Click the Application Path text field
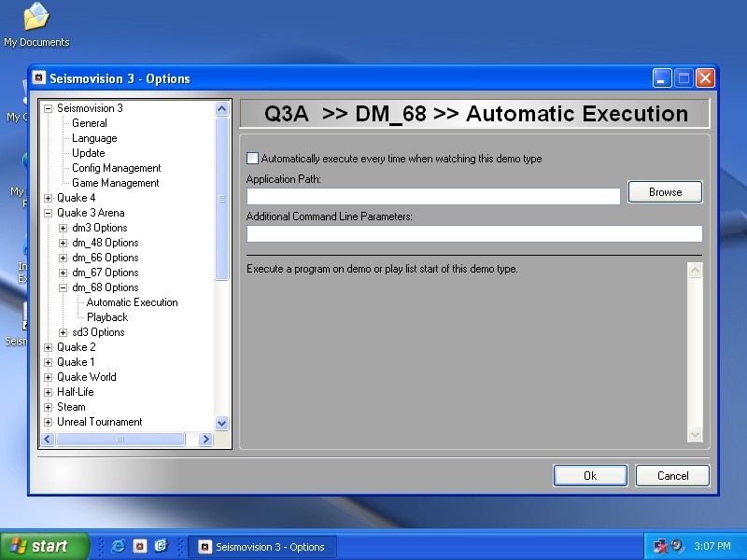 click(433, 196)
